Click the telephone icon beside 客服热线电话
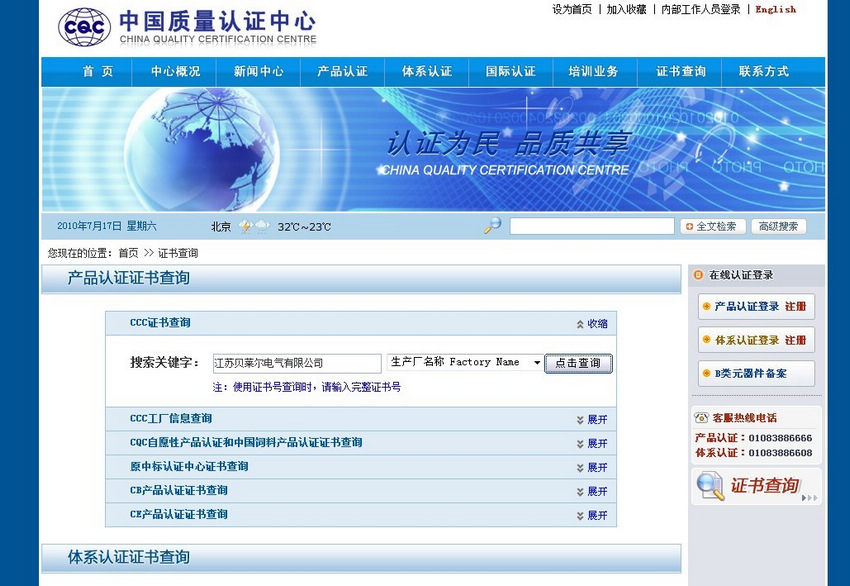850x586 pixels. click(701, 417)
